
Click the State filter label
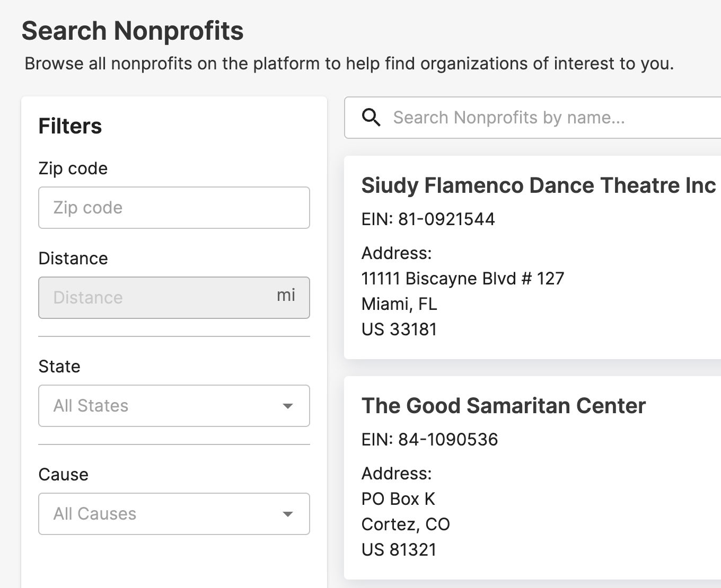pyautogui.click(x=59, y=367)
